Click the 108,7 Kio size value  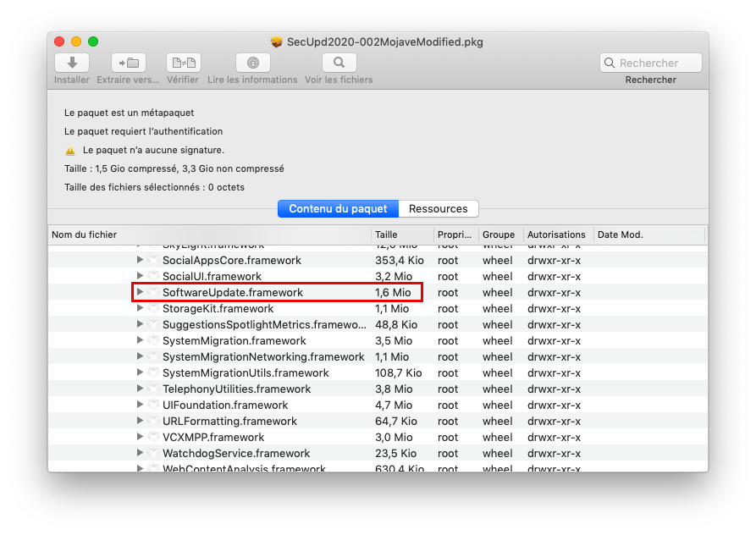coord(398,373)
